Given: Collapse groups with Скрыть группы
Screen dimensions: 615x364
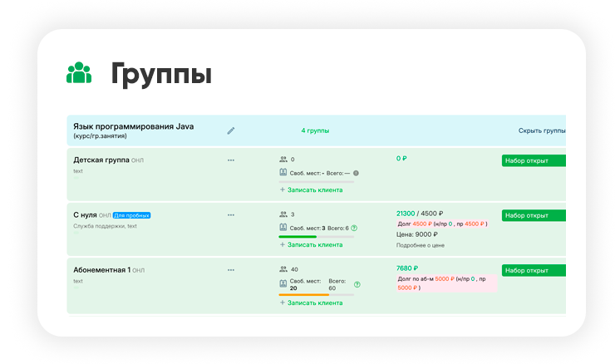Looking at the screenshot, I should pos(541,131).
